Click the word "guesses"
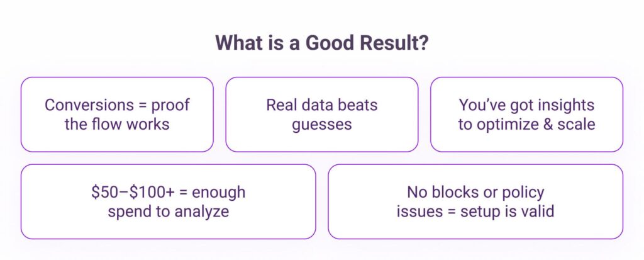644x260 pixels. tap(322, 125)
